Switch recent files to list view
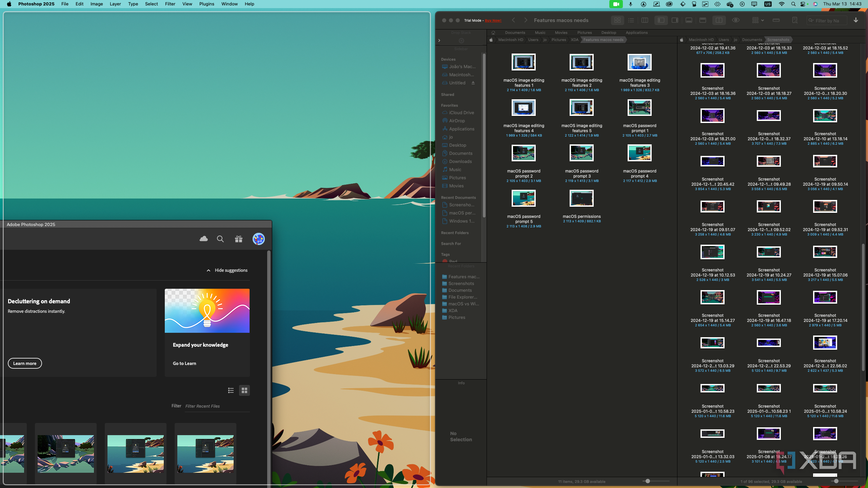The height and width of the screenshot is (488, 868). 231,390
